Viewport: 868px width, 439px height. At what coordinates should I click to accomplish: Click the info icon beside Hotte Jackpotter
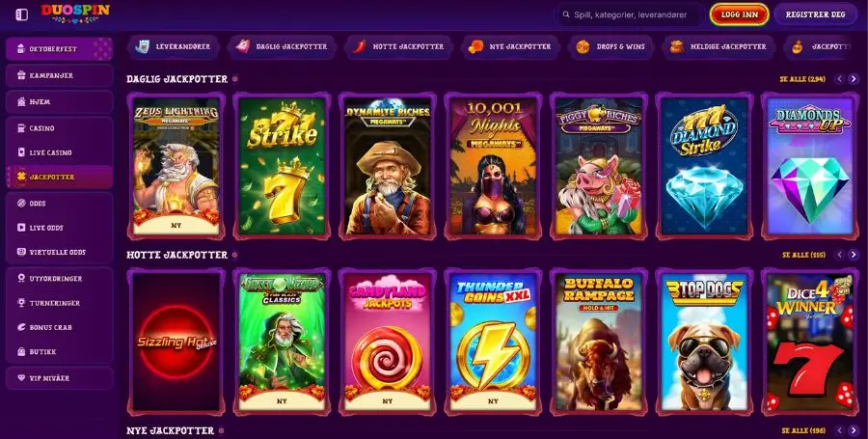(234, 255)
